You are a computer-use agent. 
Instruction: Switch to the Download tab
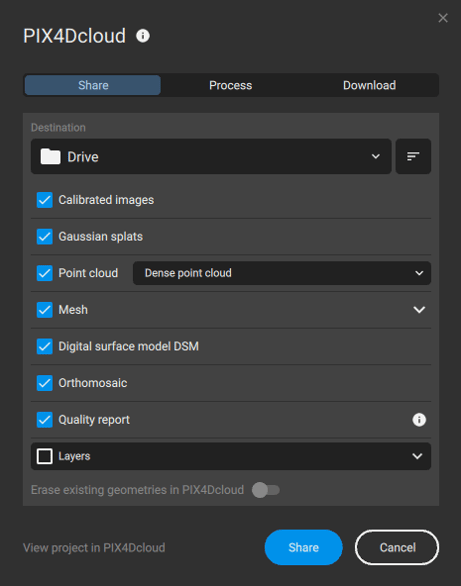pos(369,85)
